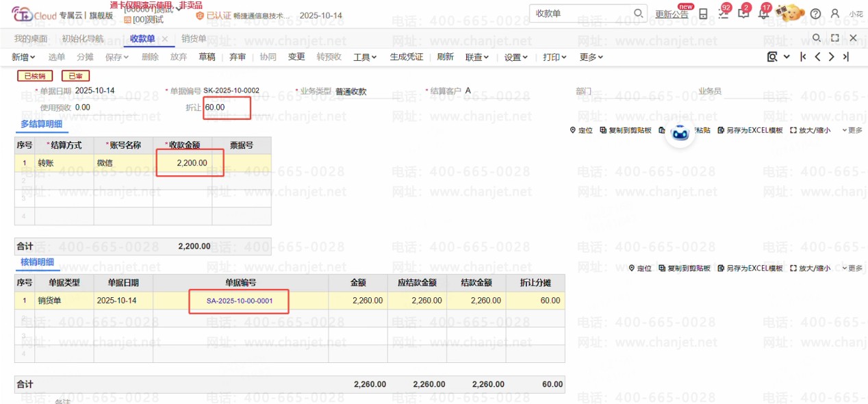The image size is (868, 404).
Task: Expand the 打印 dropdown
Action: click(x=555, y=57)
